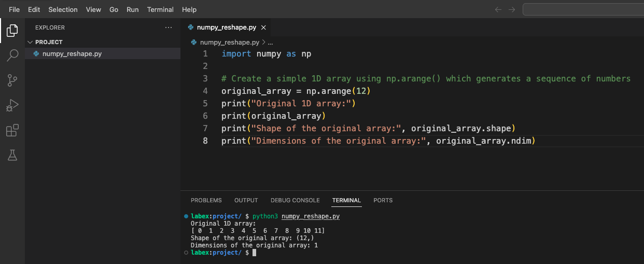Viewport: 644px width, 264px height.
Task: Switch to the PORTS panel tab
Action: (x=383, y=200)
